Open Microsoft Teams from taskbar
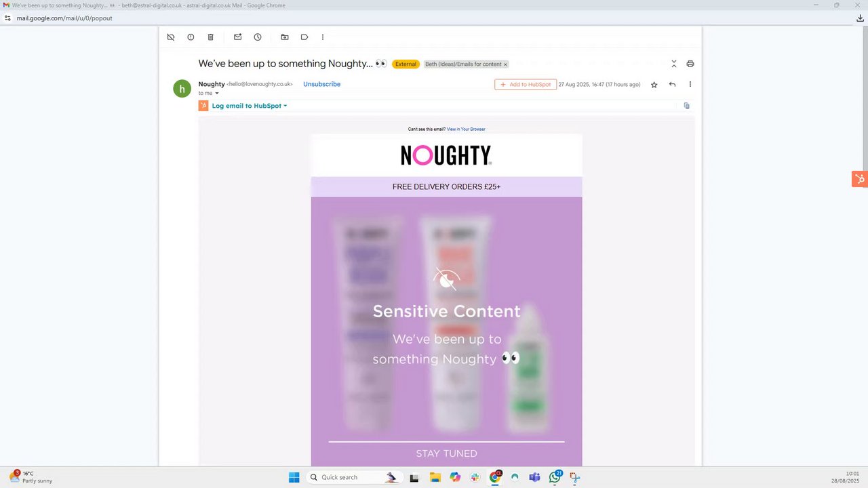Screen dimensions: 868x488 click(x=535, y=477)
